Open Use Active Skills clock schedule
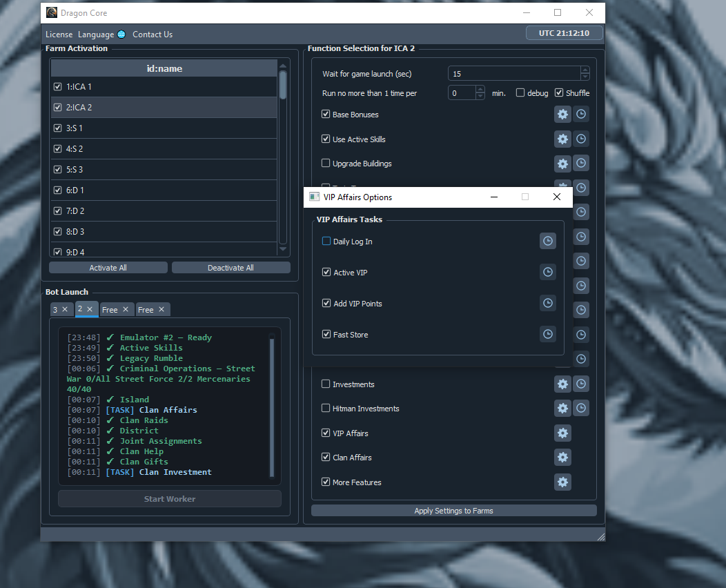The width and height of the screenshot is (726, 588). coord(581,139)
